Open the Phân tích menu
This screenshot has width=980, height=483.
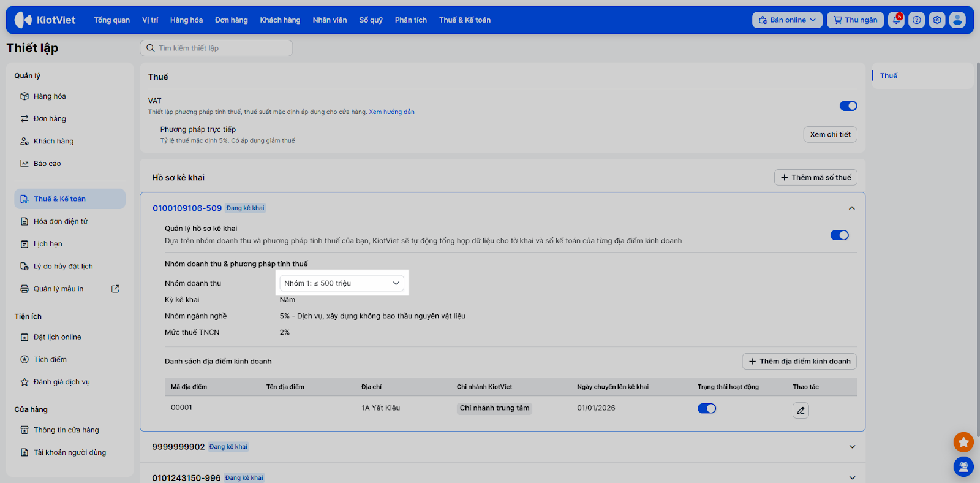[411, 20]
